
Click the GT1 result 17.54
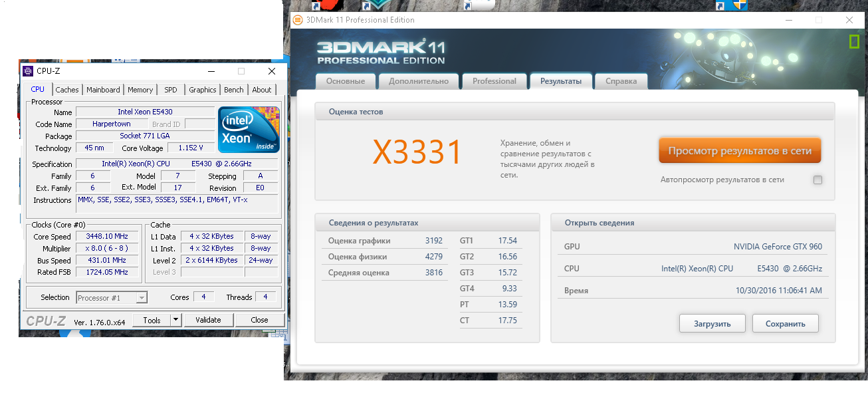tap(507, 241)
